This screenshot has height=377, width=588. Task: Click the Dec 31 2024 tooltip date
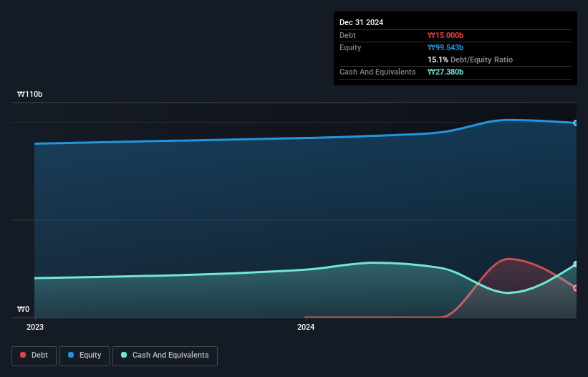(x=361, y=22)
